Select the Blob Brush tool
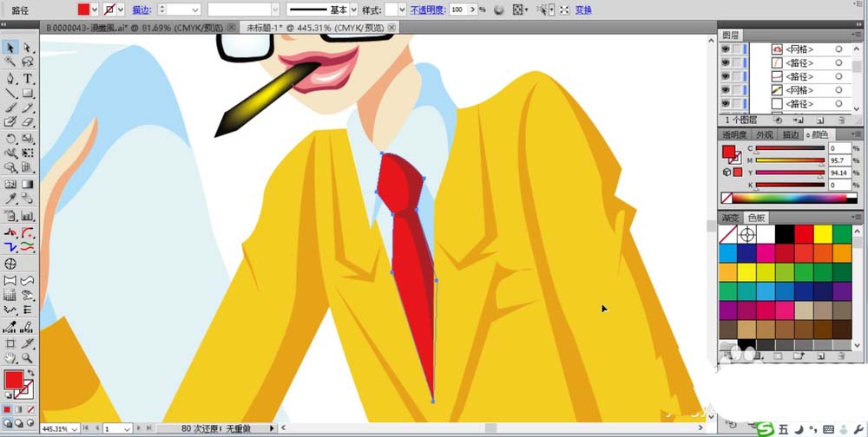 pyautogui.click(x=10, y=121)
